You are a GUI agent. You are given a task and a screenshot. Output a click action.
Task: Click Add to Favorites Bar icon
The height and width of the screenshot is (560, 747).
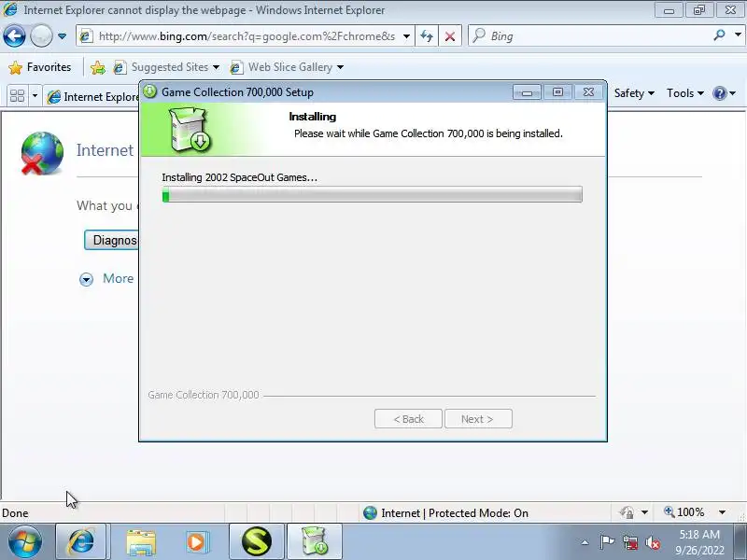click(x=98, y=67)
